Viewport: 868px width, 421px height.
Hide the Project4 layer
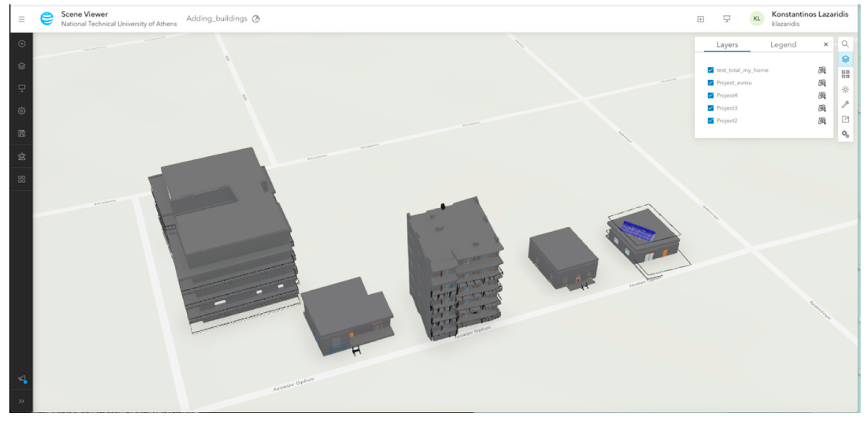click(x=710, y=95)
